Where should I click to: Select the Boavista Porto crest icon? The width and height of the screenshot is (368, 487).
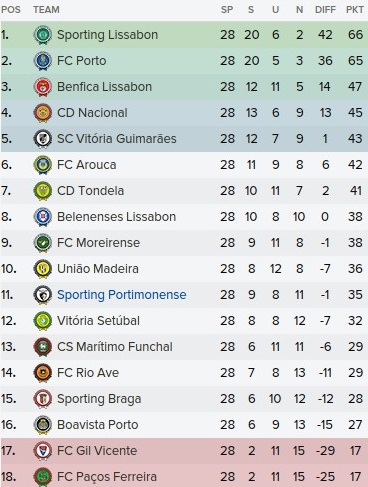coord(43,425)
